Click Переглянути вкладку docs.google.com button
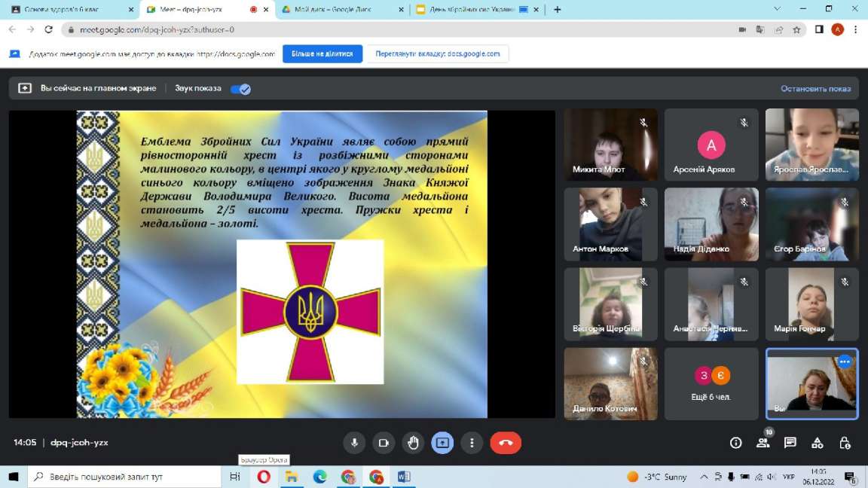The width and height of the screenshot is (868, 488). (x=437, y=53)
